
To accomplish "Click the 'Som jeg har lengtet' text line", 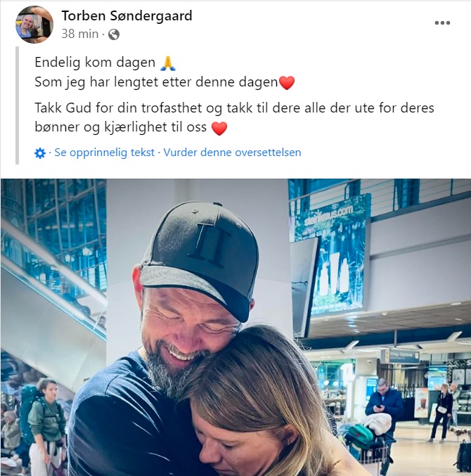I will pyautogui.click(x=156, y=82).
